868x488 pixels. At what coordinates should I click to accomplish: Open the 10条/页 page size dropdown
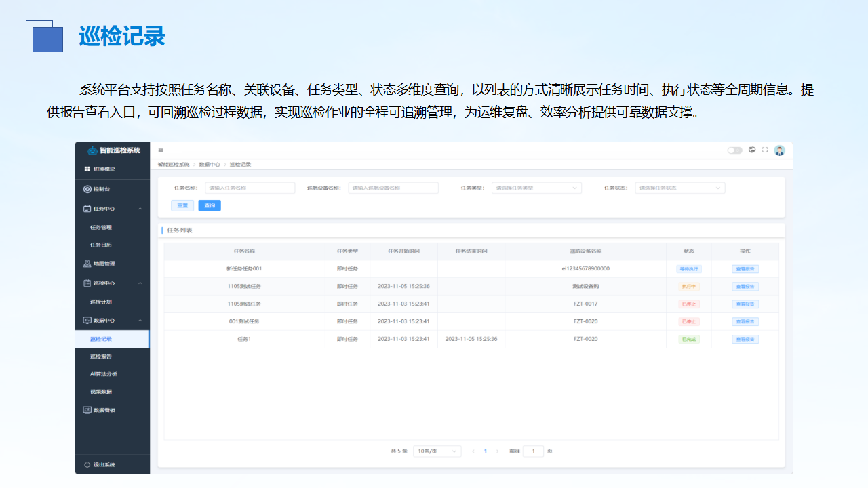click(x=437, y=451)
